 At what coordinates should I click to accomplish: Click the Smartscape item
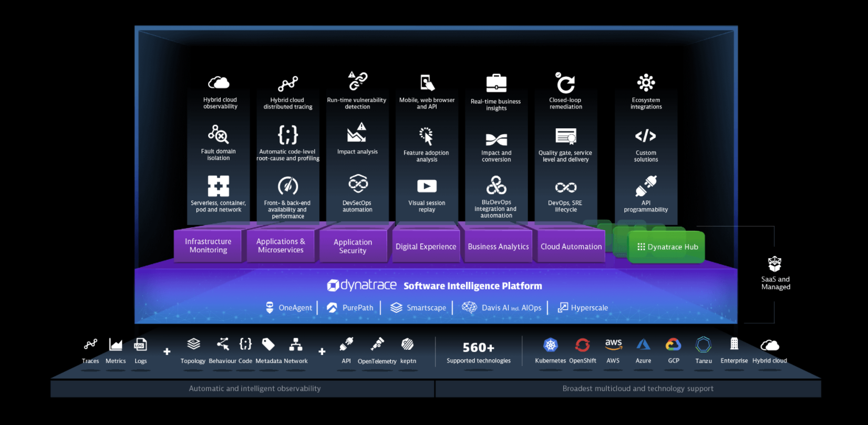click(x=418, y=308)
